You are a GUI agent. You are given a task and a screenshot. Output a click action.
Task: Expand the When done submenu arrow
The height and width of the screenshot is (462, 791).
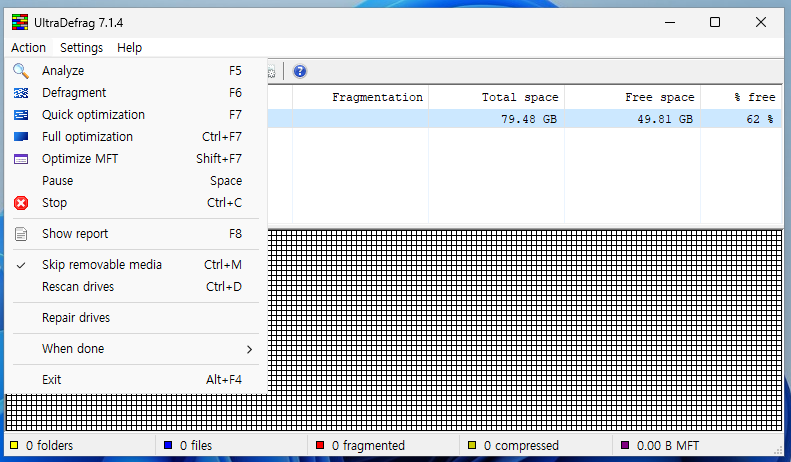pyautogui.click(x=249, y=349)
